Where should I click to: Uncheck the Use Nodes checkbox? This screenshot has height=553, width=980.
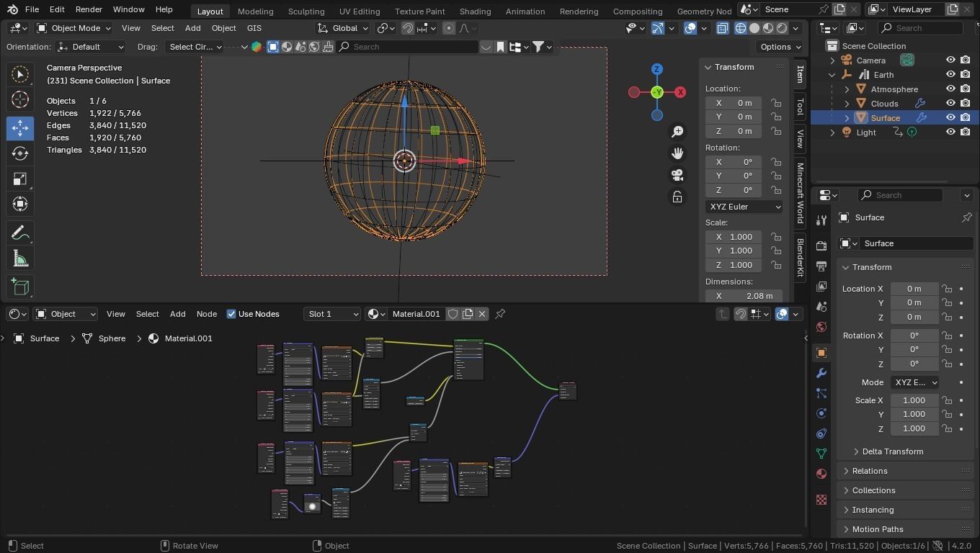pyautogui.click(x=231, y=314)
